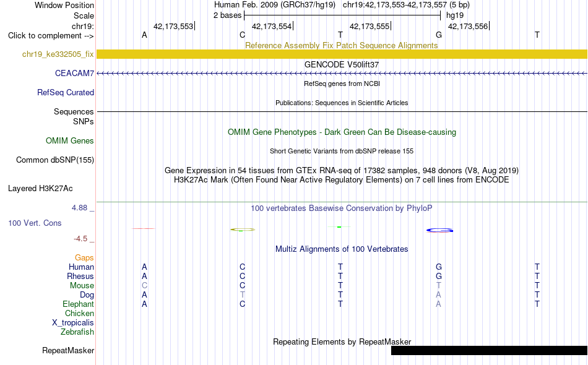Select the X_tropicalis species row label

pos(73,323)
